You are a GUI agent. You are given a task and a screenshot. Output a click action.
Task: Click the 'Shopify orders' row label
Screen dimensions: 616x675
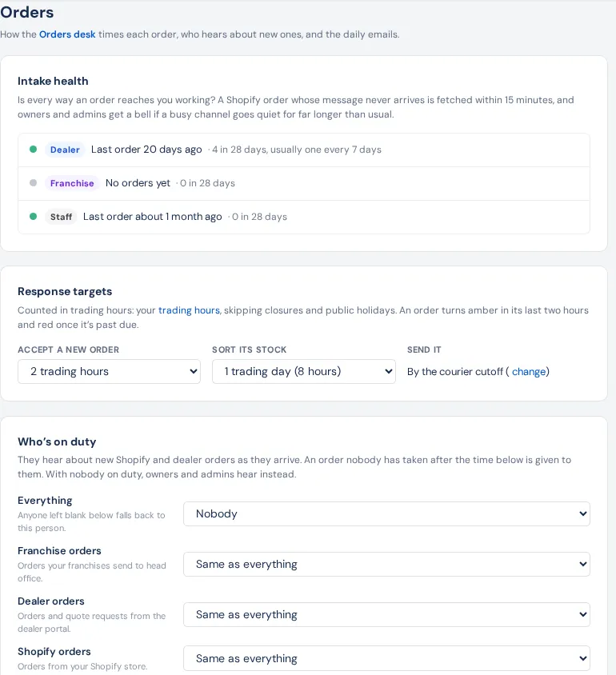pos(54,651)
